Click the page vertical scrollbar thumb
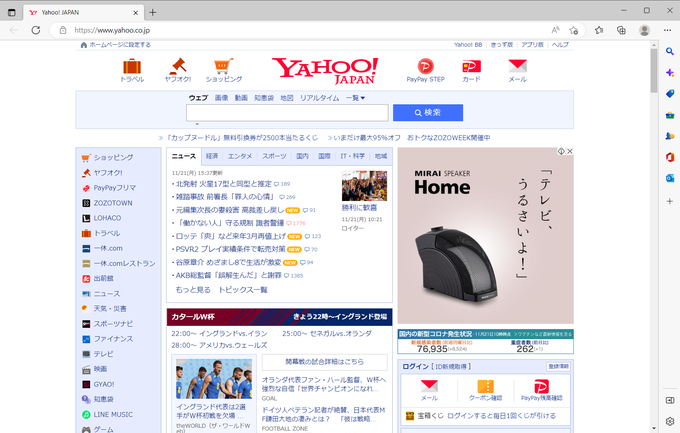The image size is (680, 433). pos(654,70)
